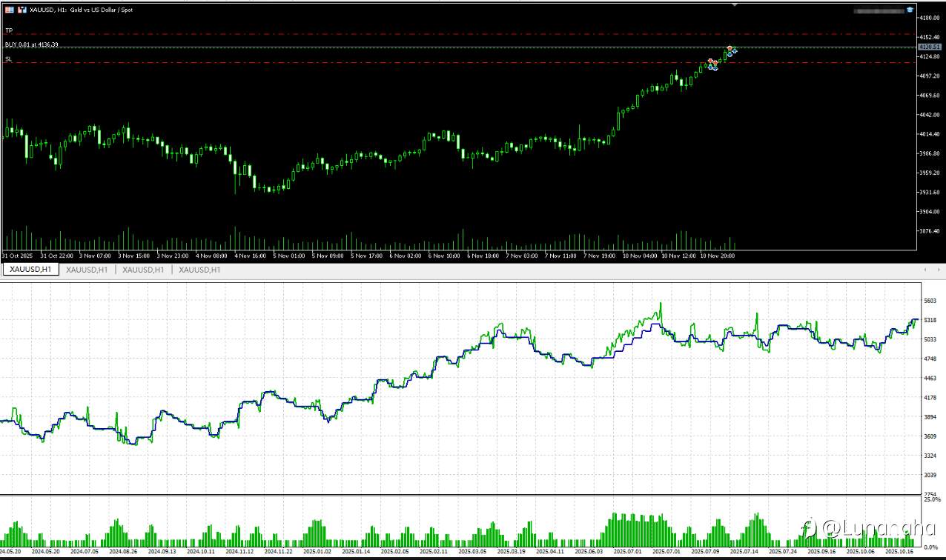The width and height of the screenshot is (946, 560).
Task: Click the 2024.08.26 date label
Action: (123, 552)
